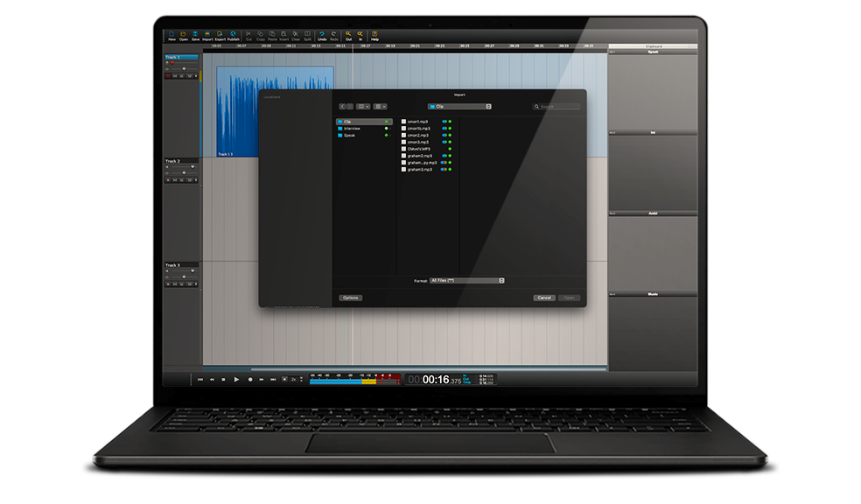Screen dimensions: 861x504
Task: Start playback with the play button
Action: coord(236,380)
